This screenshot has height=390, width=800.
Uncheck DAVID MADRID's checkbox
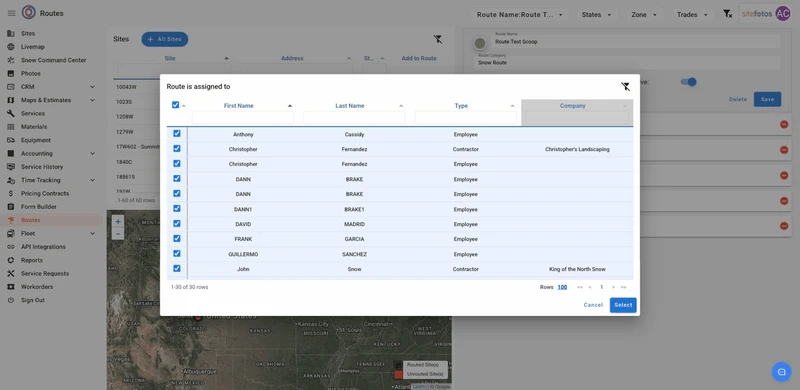(177, 223)
